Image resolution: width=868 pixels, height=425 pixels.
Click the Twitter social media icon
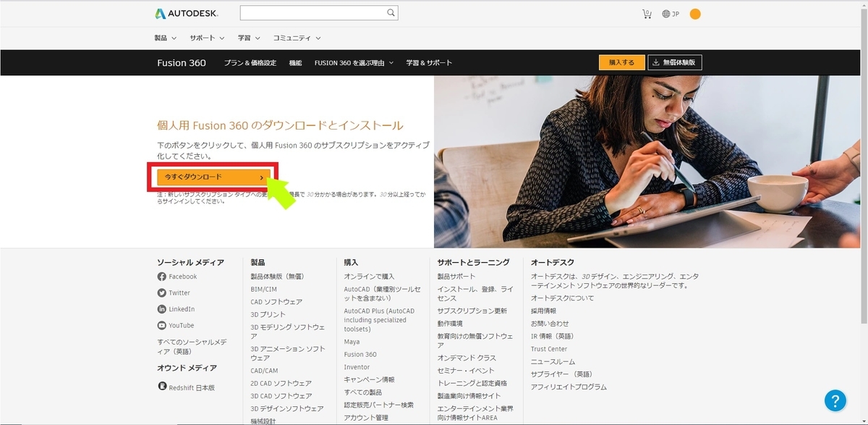click(x=161, y=293)
